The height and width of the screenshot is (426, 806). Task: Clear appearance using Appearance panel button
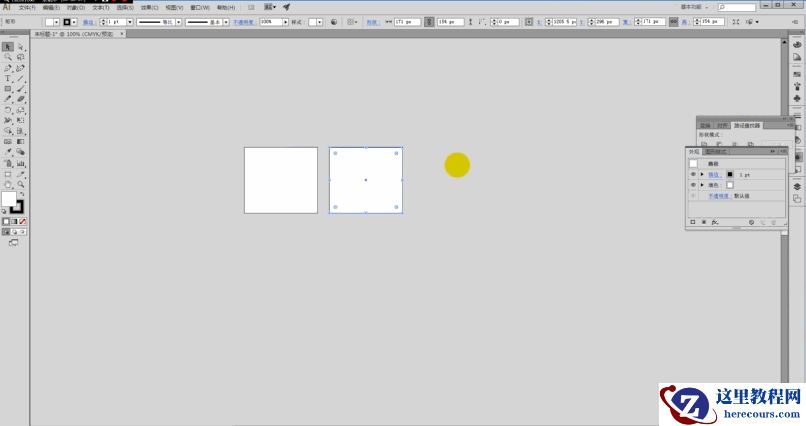click(x=752, y=222)
